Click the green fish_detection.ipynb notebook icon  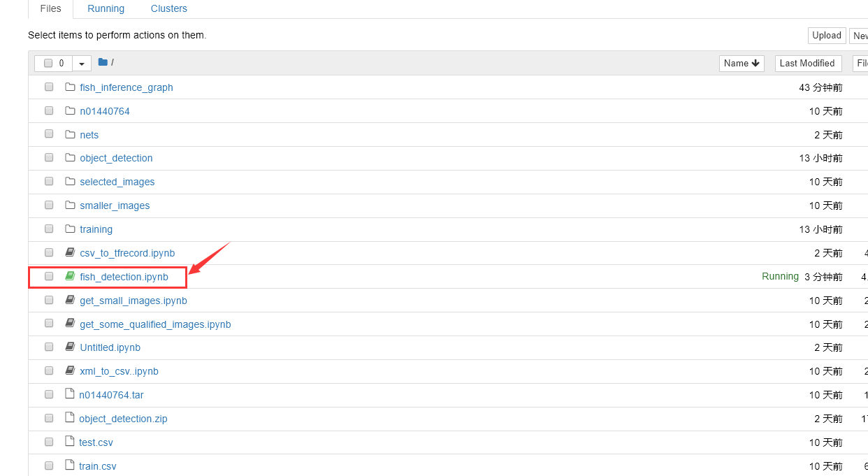pos(70,276)
